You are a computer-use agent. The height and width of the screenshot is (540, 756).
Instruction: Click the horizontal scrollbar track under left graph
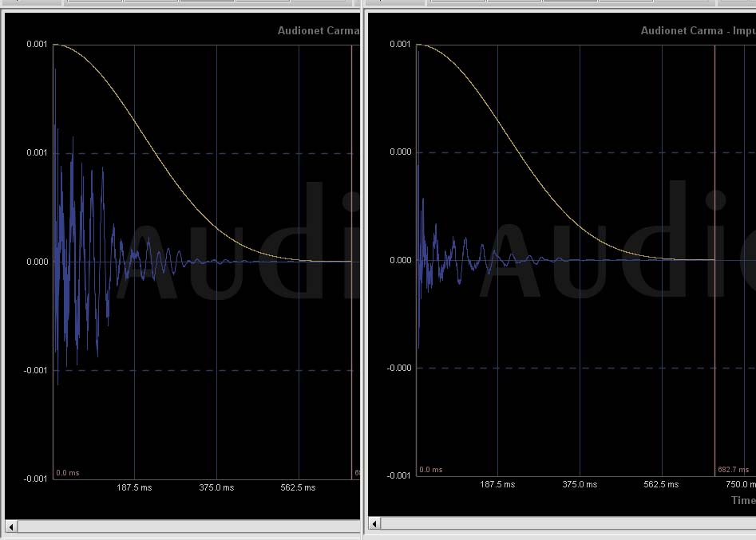(184, 526)
